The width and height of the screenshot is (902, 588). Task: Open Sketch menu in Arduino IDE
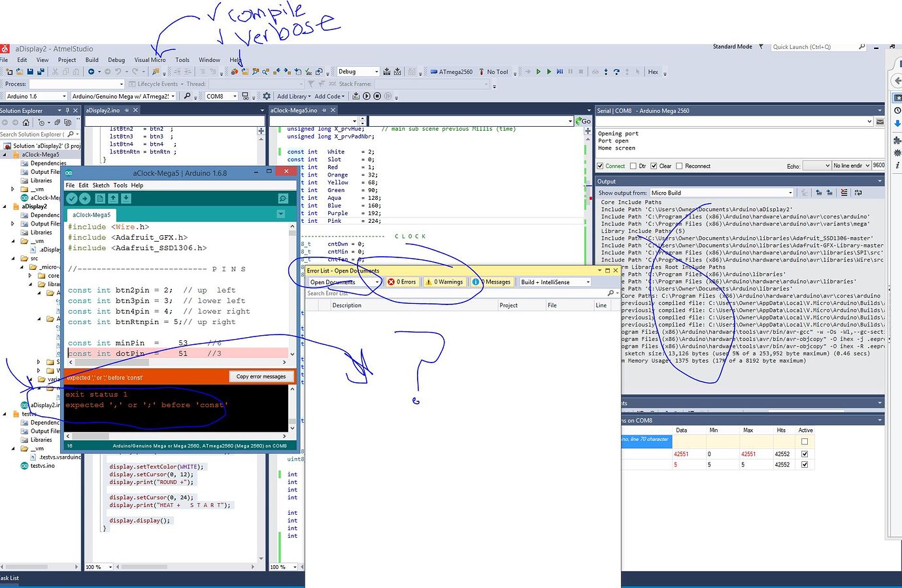point(101,185)
